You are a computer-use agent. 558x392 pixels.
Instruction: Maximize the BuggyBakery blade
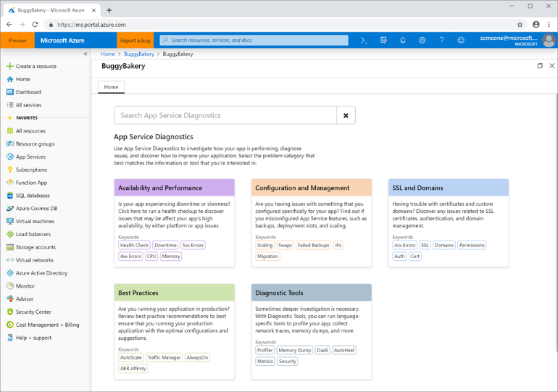540,66
